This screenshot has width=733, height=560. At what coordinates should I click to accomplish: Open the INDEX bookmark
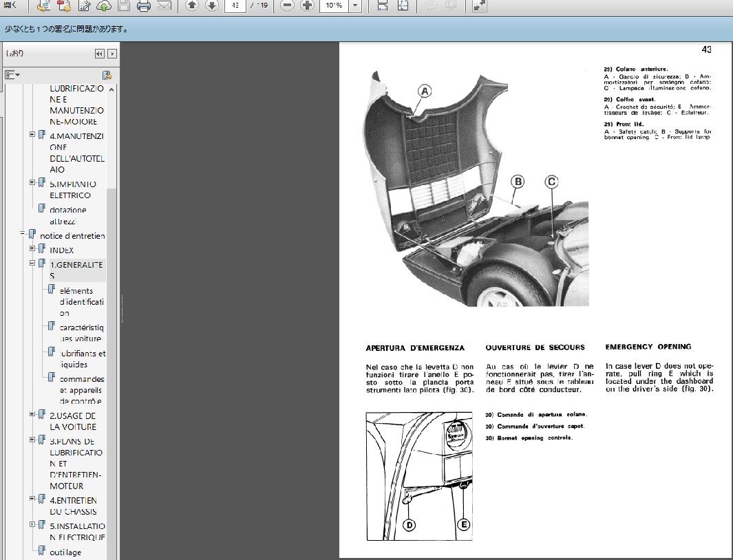[x=61, y=250]
